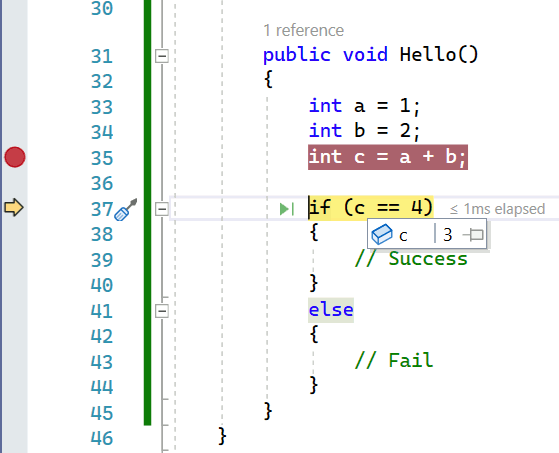Click the red breakpoint on line 35

pos(15,157)
